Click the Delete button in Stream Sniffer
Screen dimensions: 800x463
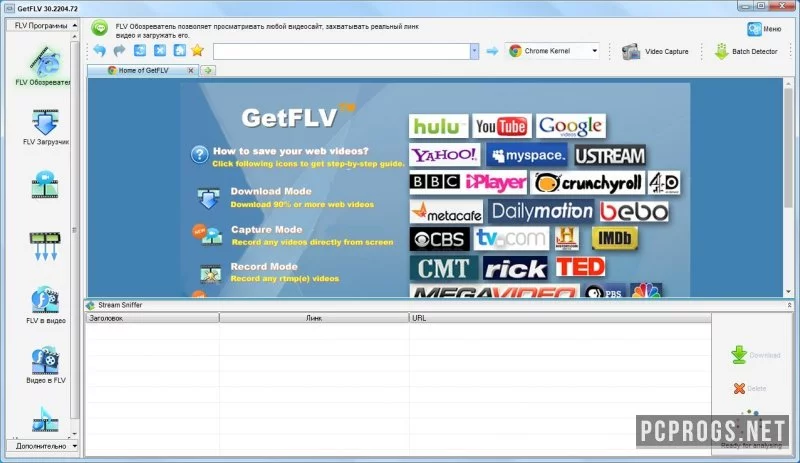(749, 388)
